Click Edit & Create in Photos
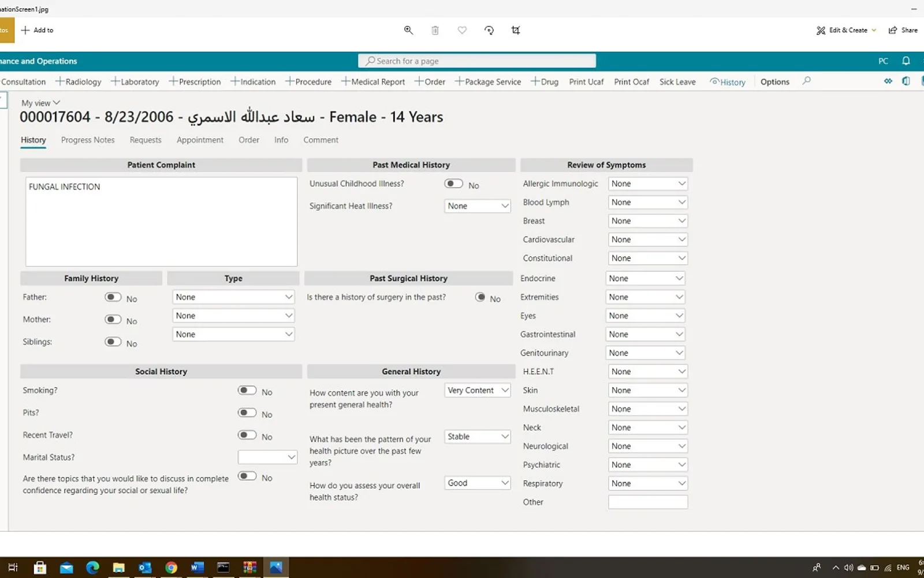924x578 pixels. coord(847,30)
